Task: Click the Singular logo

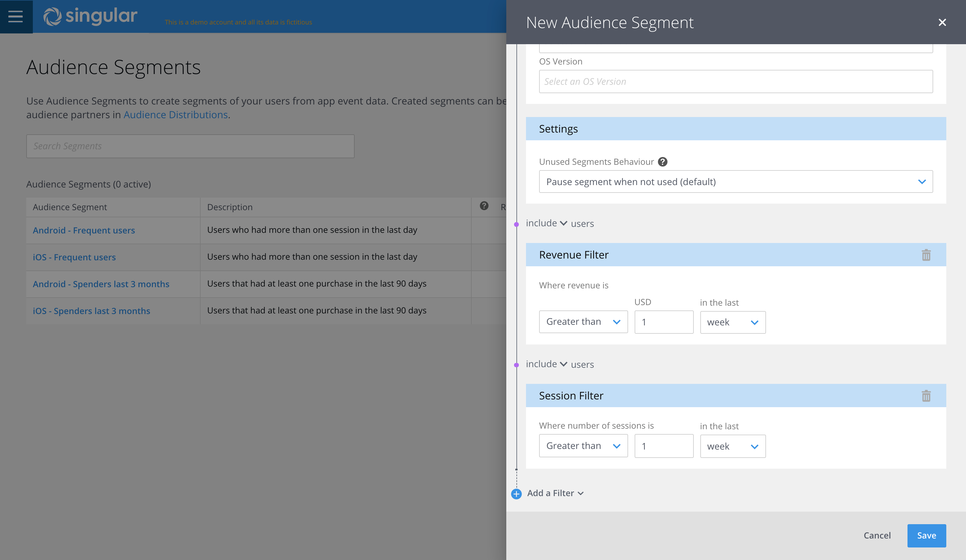Action: (90, 16)
